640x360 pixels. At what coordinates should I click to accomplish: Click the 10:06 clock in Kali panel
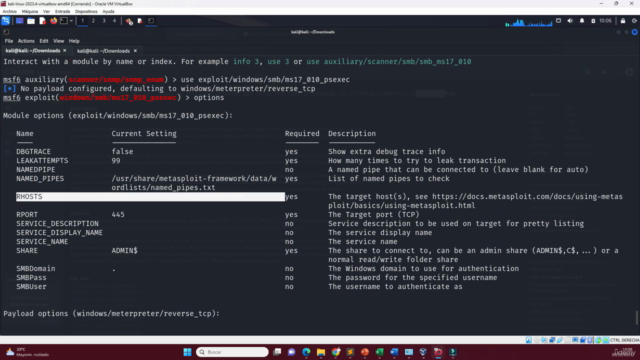tap(605, 21)
